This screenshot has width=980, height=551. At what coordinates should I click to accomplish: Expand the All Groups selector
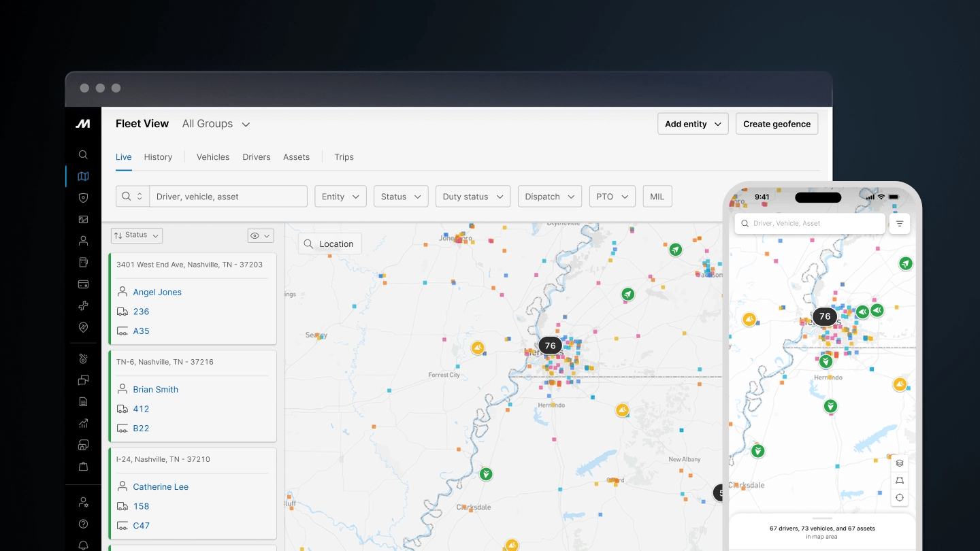(216, 124)
